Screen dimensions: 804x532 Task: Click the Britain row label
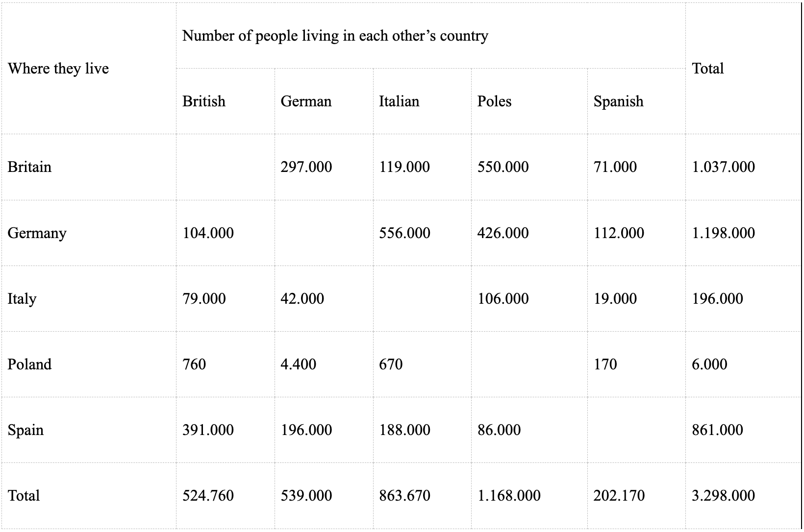(88, 167)
